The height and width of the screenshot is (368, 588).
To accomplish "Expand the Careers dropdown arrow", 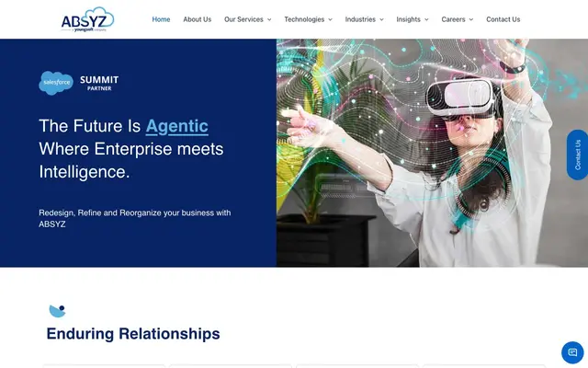I will 471,19.
